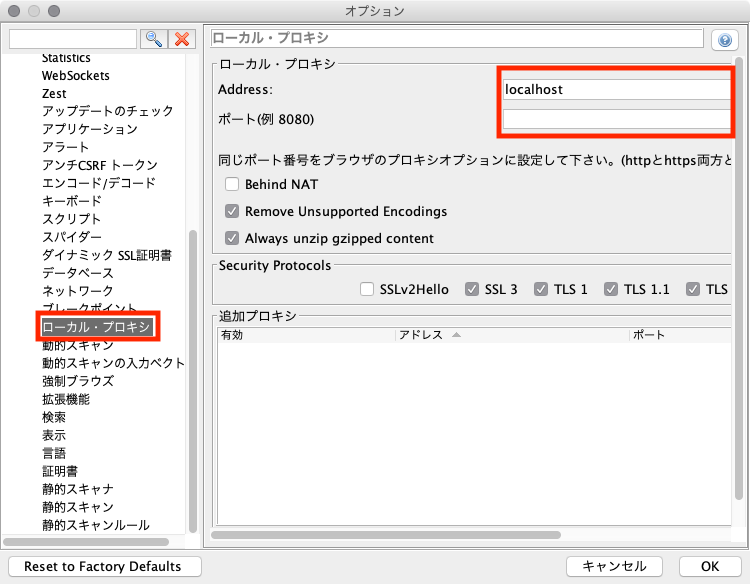Click the キャンセル button
750x584 pixels.
(x=614, y=566)
